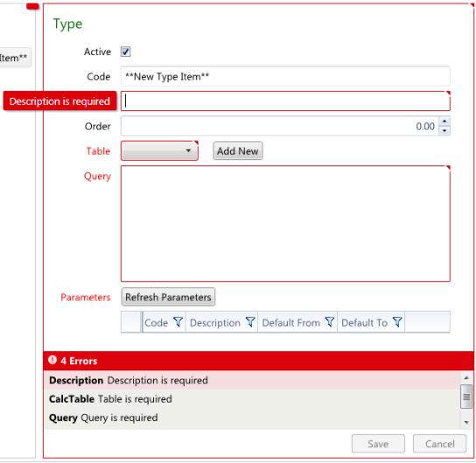Image resolution: width=476 pixels, height=463 pixels.
Task: Click the Cancel button
Action: 439,444
